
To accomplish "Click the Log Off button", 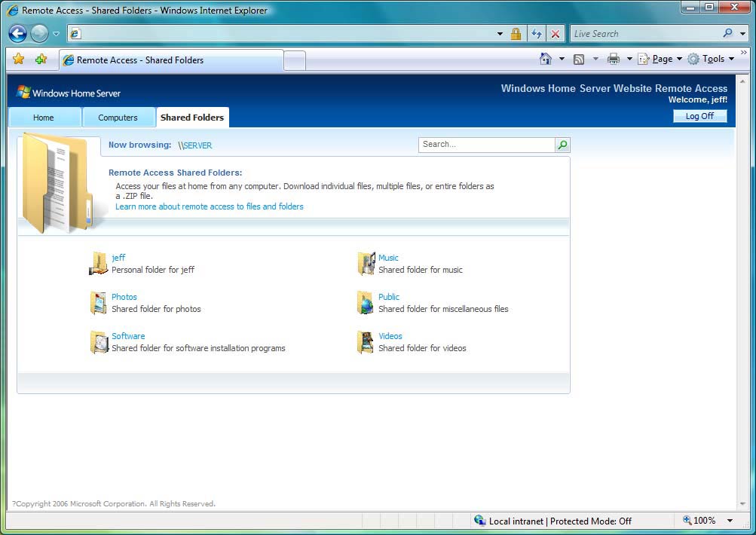I will point(699,116).
